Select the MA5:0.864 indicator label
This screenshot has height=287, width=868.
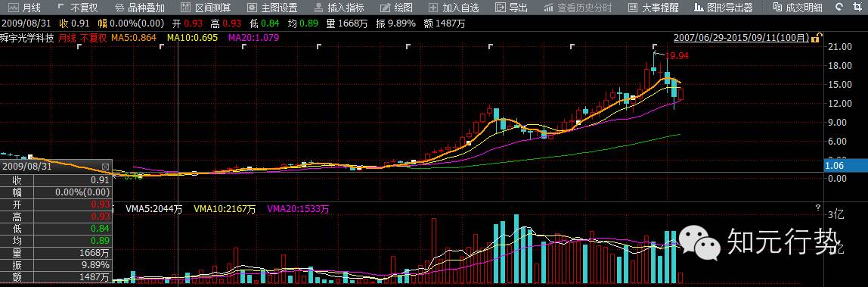(x=133, y=38)
